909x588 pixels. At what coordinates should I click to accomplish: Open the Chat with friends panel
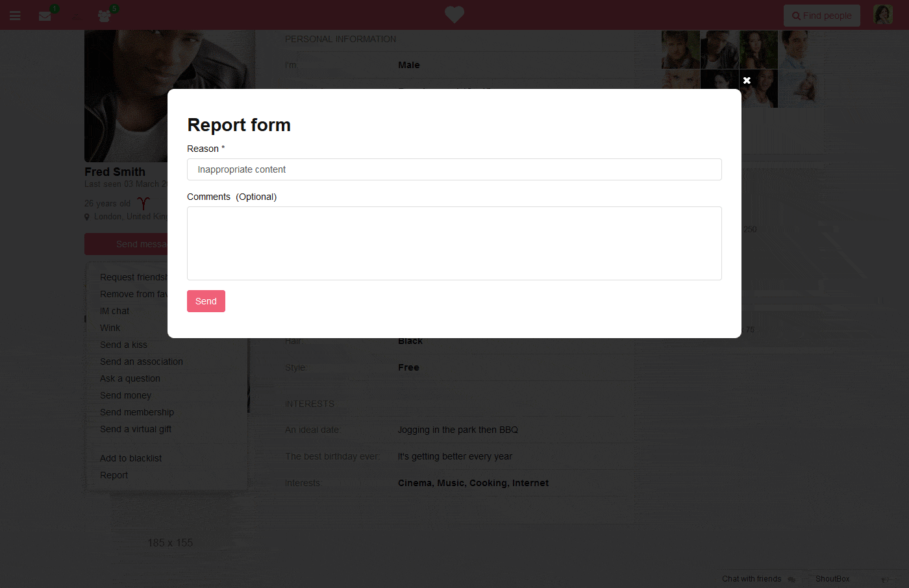(758, 579)
